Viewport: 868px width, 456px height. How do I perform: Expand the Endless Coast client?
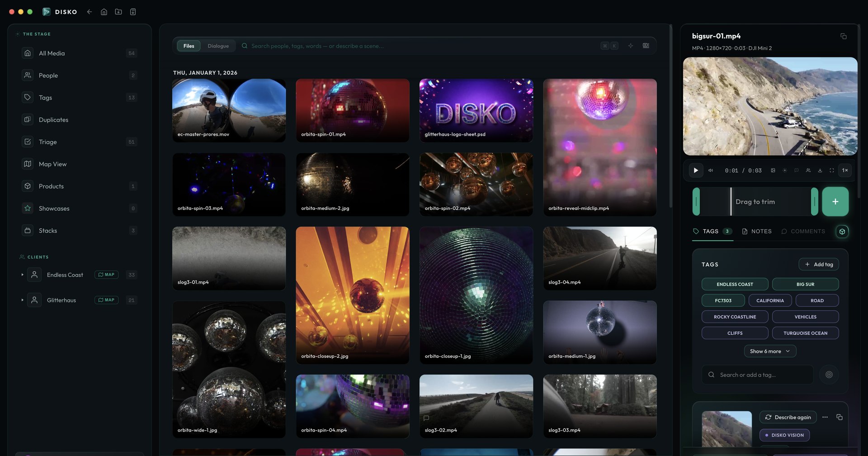22,275
